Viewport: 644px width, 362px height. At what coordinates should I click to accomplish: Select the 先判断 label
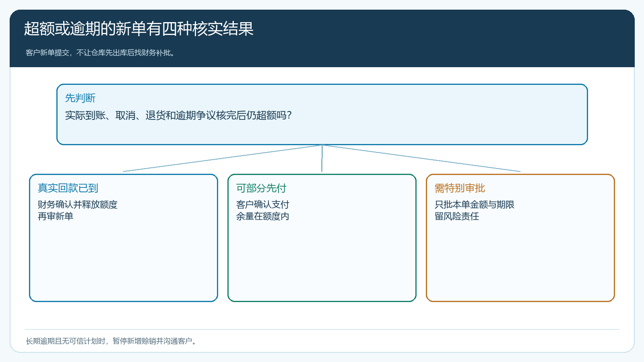[80, 98]
